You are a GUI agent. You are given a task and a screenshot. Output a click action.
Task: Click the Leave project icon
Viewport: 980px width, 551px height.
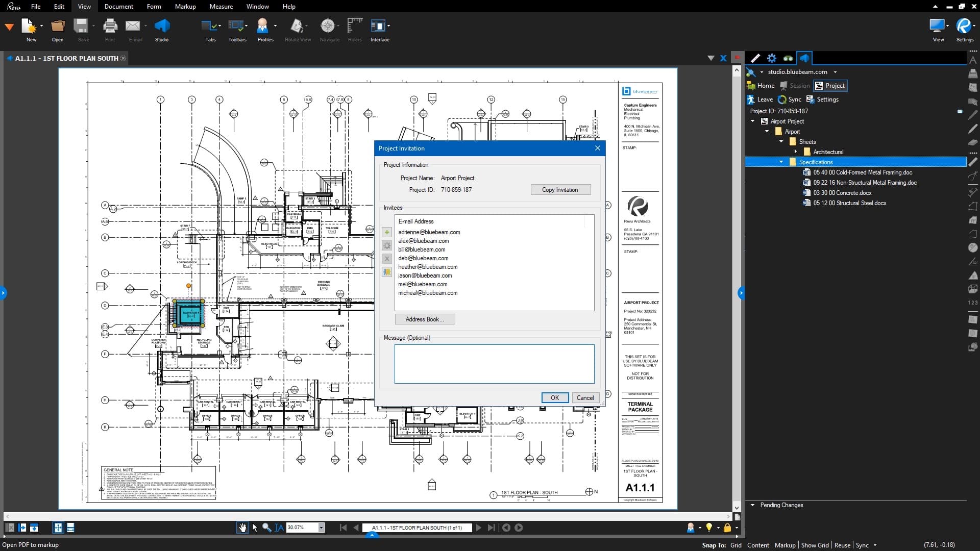tap(751, 99)
